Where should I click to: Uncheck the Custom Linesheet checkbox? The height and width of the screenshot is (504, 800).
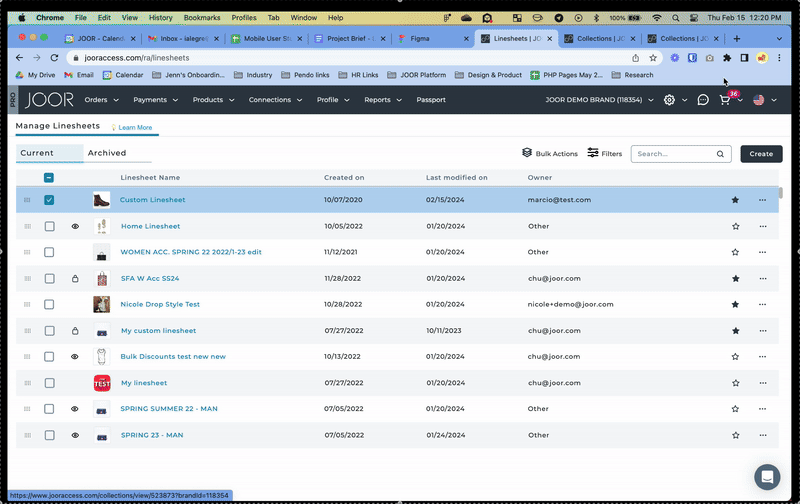49,200
